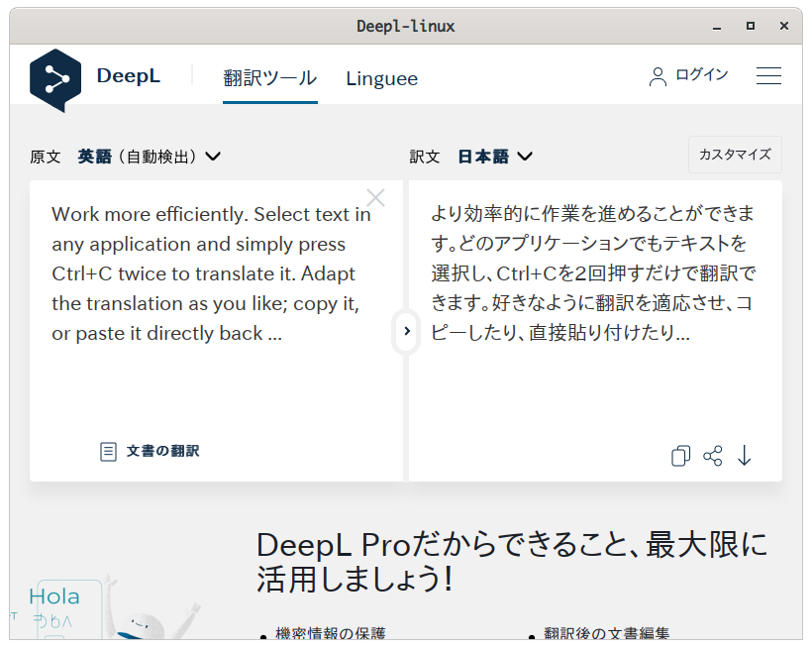Screen dimensions: 812x649
Task: Expand the source language 英語 dropdown
Action: (150, 156)
